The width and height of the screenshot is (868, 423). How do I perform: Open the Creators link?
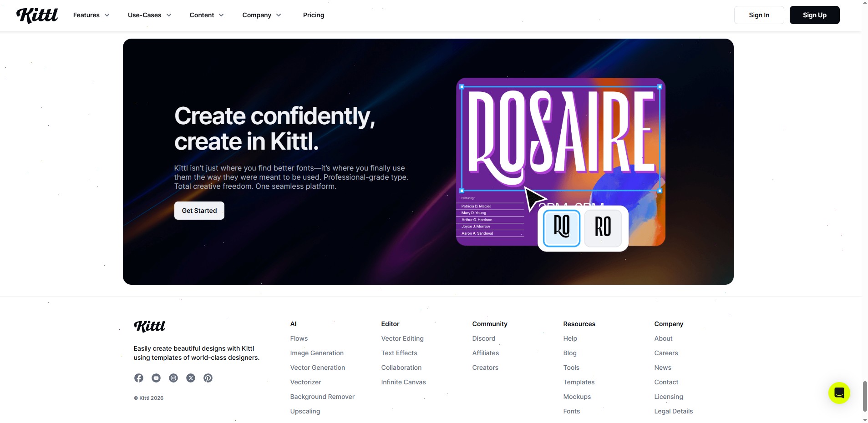[485, 368]
